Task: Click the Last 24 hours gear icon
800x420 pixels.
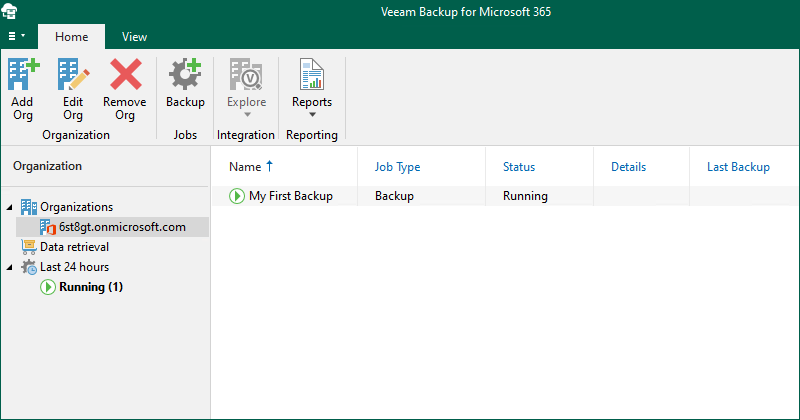Action: [x=29, y=267]
